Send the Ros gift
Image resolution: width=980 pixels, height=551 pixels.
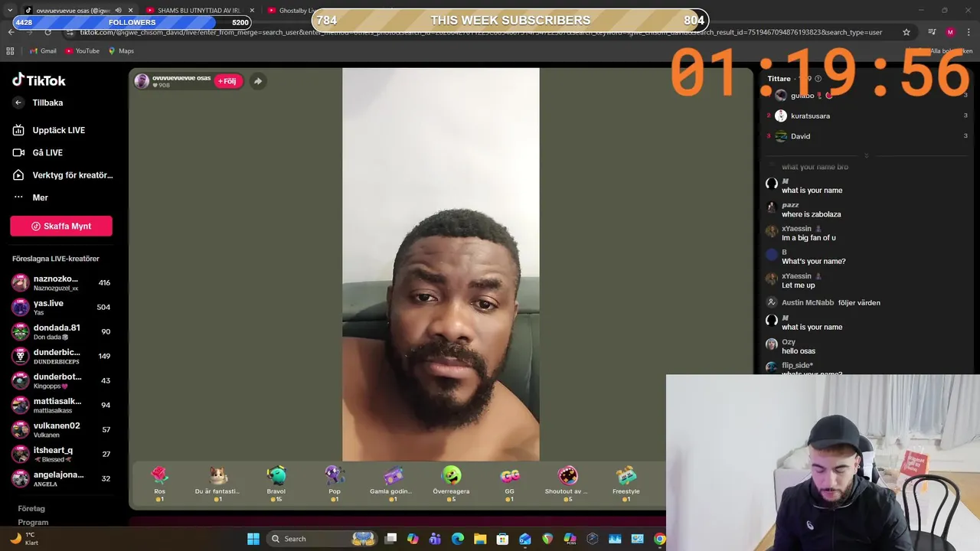click(159, 484)
